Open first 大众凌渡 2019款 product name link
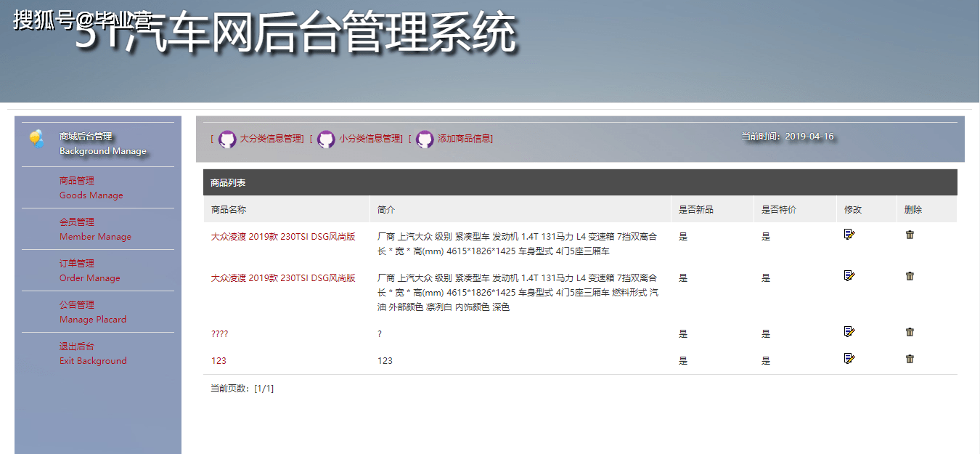The height and width of the screenshot is (454, 980). click(284, 235)
